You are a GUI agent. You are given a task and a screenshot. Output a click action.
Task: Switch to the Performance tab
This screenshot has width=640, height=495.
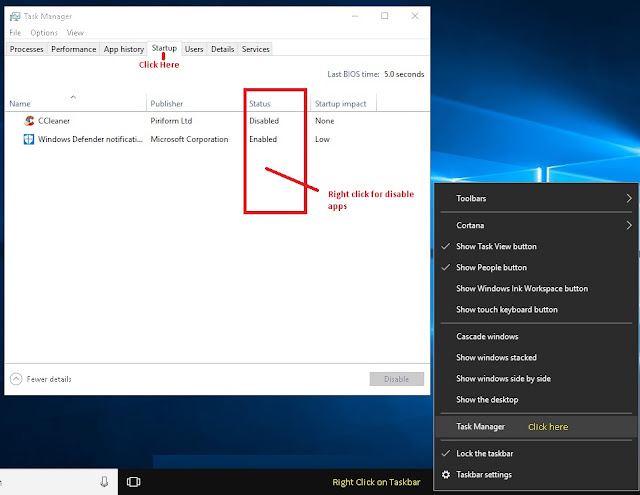pos(73,49)
